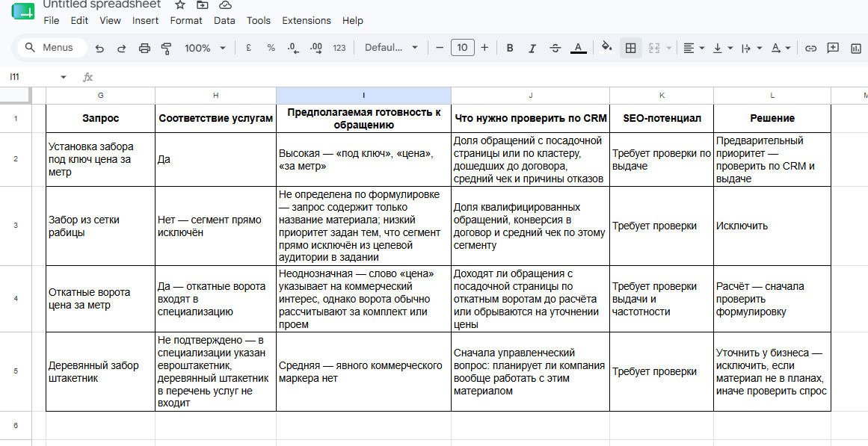Click the Insert chart icon
The image size is (868, 446).
856,48
